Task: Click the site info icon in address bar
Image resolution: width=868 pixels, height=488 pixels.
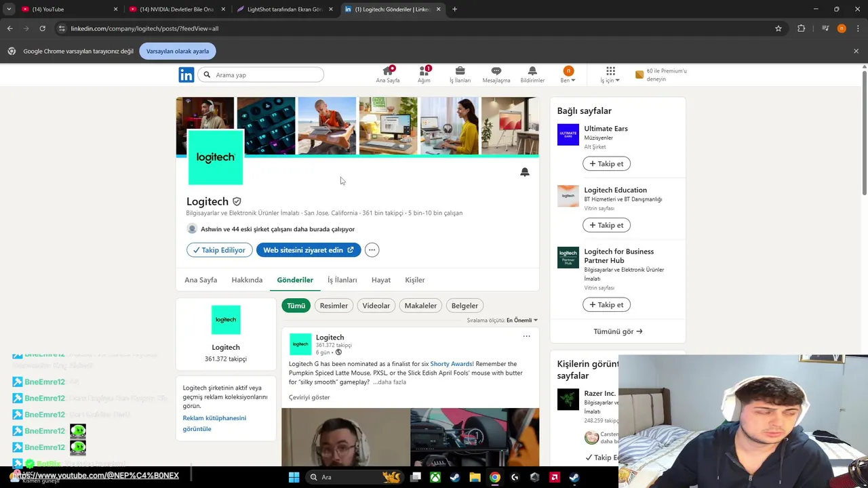Action: point(62,28)
